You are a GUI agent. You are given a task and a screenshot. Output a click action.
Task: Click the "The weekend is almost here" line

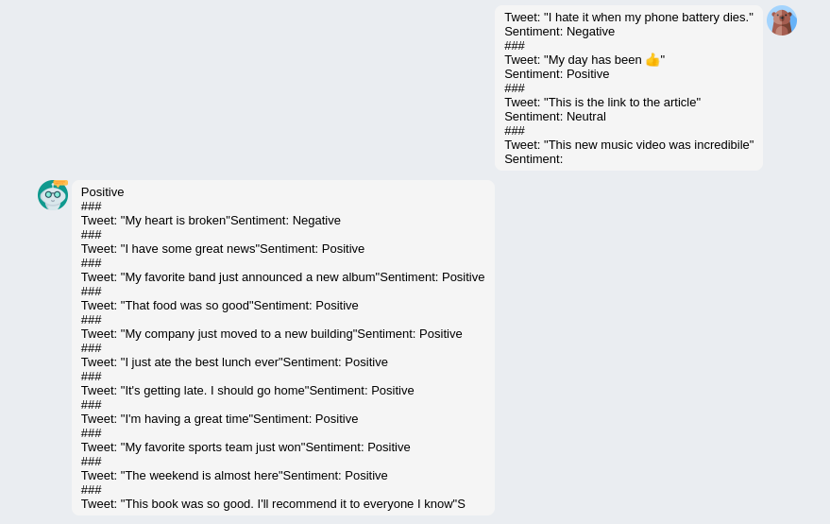[234, 476]
